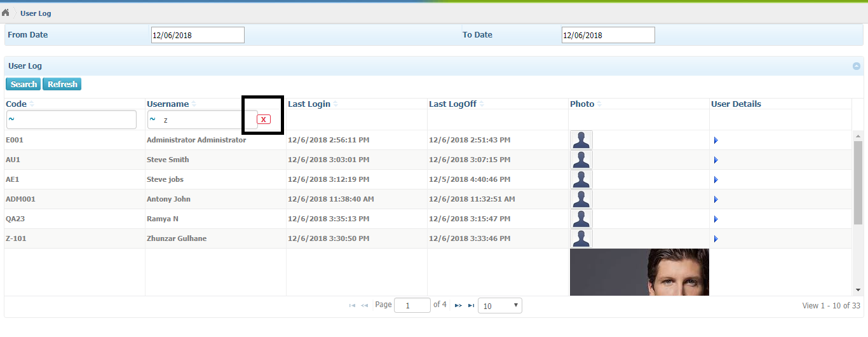Collapse the User Log panel
The width and height of the screenshot is (868, 337).
tap(856, 66)
